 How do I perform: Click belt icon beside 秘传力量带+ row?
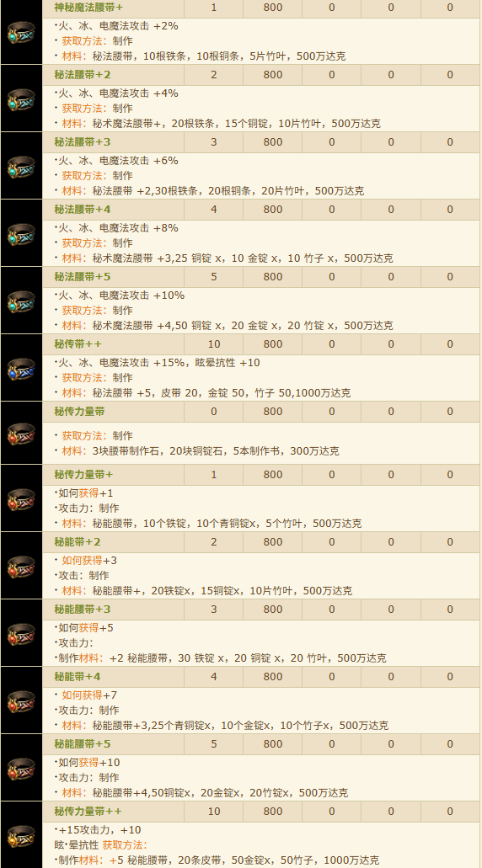[x=21, y=500]
